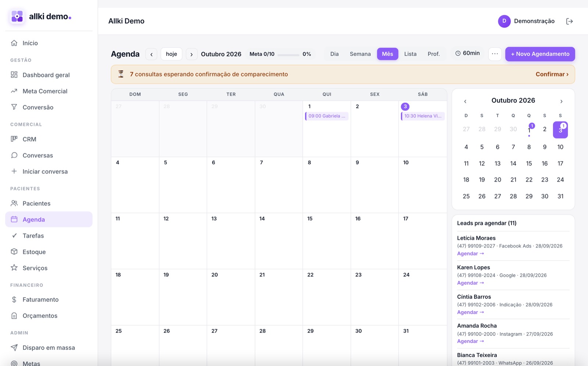The image size is (588, 366).
Task: Open Dashboard geral via its grid icon
Action: click(14, 75)
